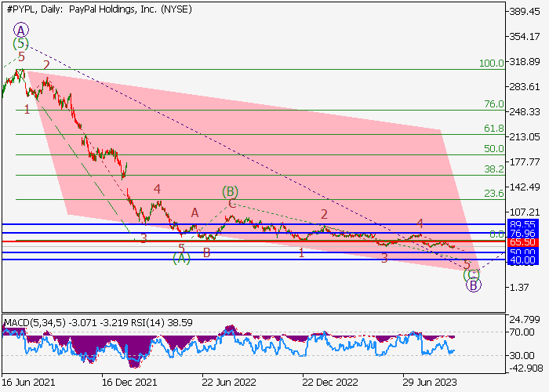Select the 29 Jun 2023 date label
549x392 pixels.
click(430, 382)
